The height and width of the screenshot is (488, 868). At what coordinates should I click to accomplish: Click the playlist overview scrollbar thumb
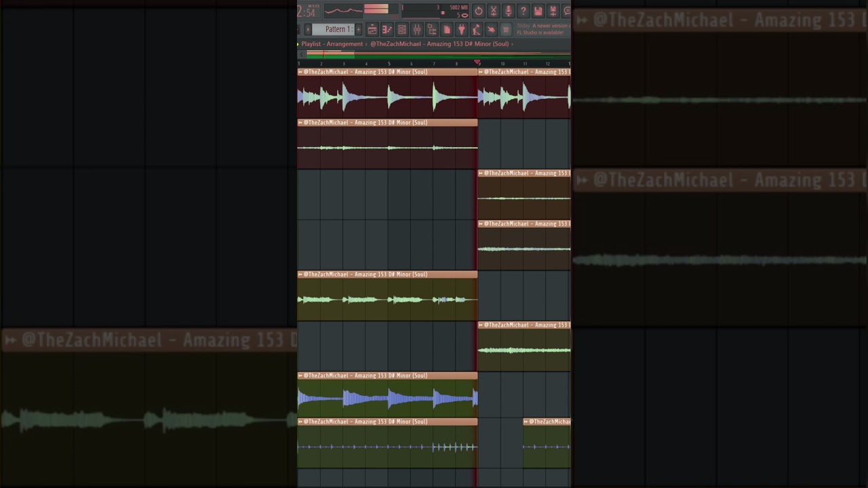[x=330, y=55]
